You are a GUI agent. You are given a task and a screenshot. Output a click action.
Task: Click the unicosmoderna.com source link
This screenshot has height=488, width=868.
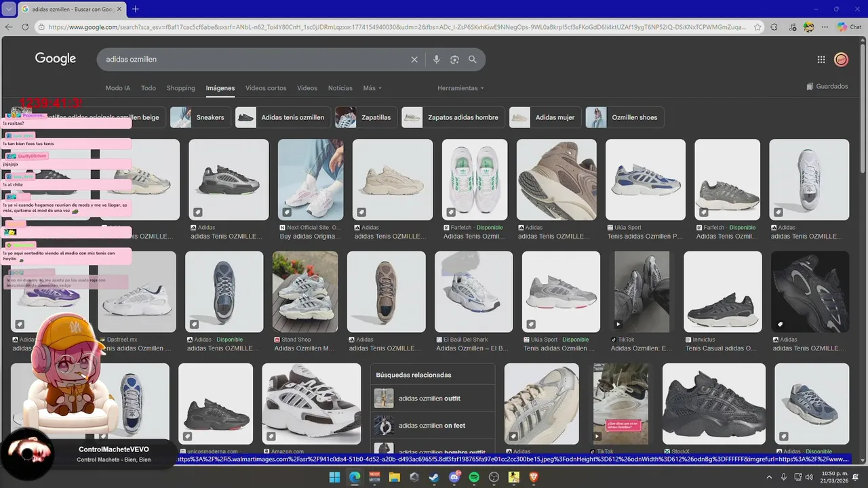click(213, 451)
